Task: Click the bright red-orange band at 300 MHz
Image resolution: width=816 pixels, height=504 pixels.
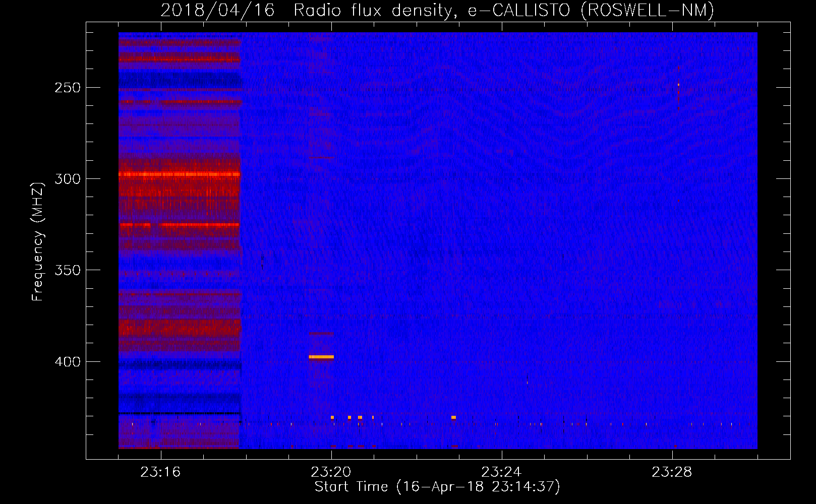Action: [x=179, y=174]
